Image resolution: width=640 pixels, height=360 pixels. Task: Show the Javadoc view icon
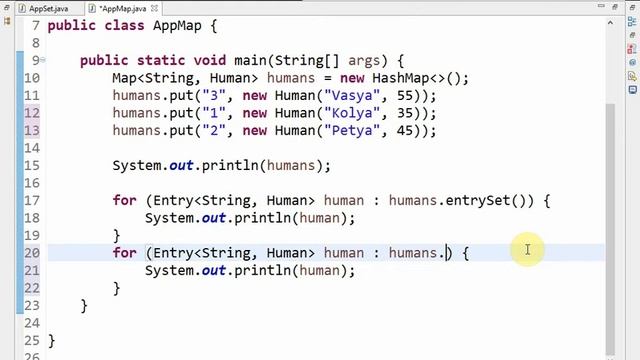click(x=632, y=62)
